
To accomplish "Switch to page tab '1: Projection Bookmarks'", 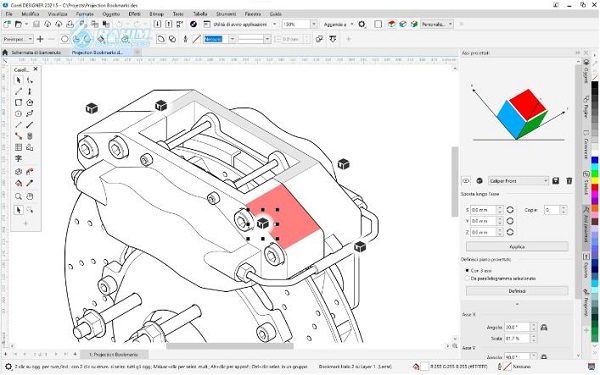I will coord(113,354).
